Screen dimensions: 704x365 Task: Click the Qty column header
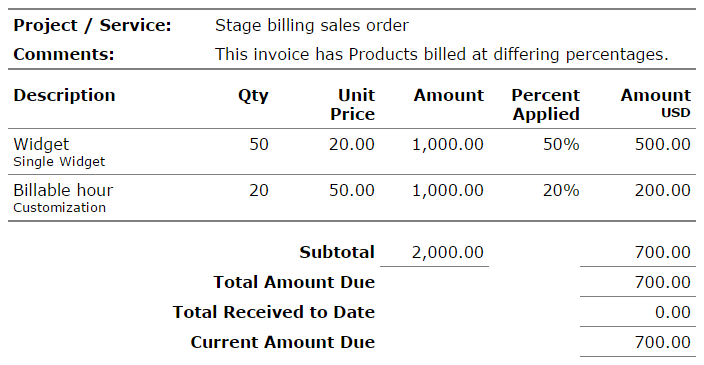click(253, 96)
